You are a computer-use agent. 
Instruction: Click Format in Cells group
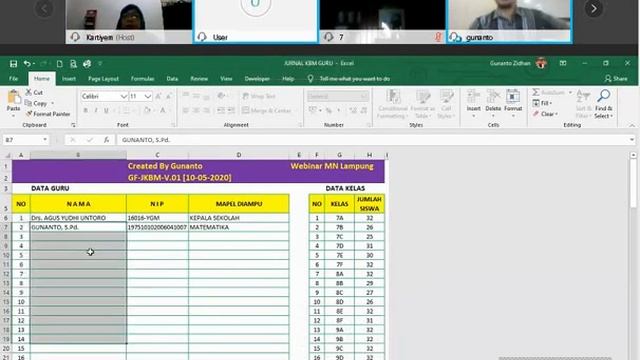pos(513,104)
